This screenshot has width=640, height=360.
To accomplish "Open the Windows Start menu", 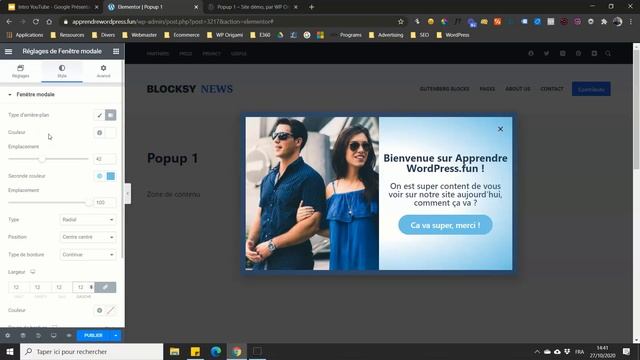I will [10, 351].
